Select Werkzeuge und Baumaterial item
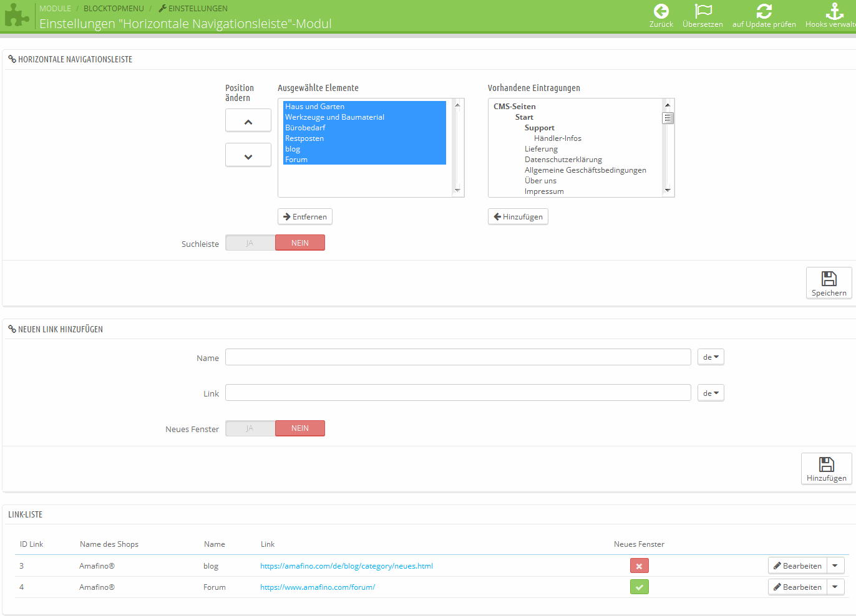The image size is (856, 616). pos(364,117)
